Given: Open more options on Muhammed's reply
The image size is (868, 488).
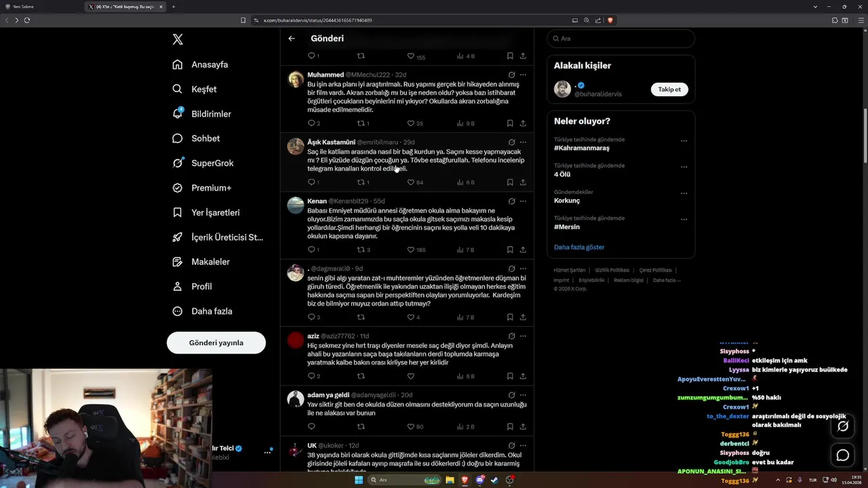Looking at the screenshot, I should tap(523, 75).
